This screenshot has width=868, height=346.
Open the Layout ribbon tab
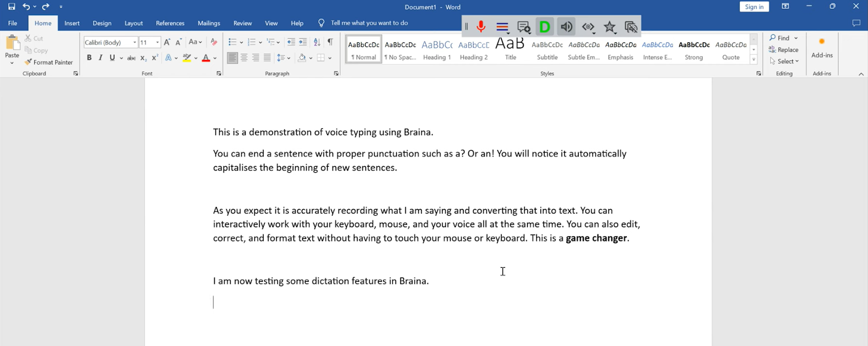click(x=133, y=23)
